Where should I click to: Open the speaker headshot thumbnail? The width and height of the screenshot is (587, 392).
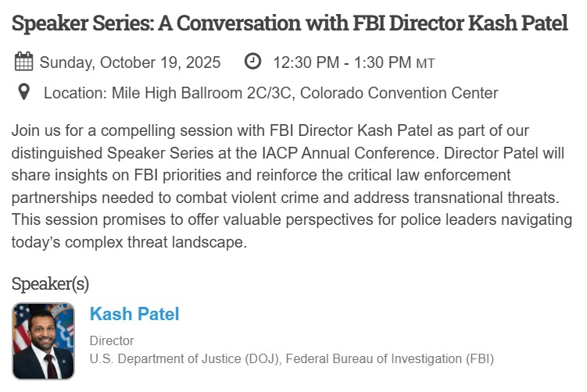tap(43, 341)
